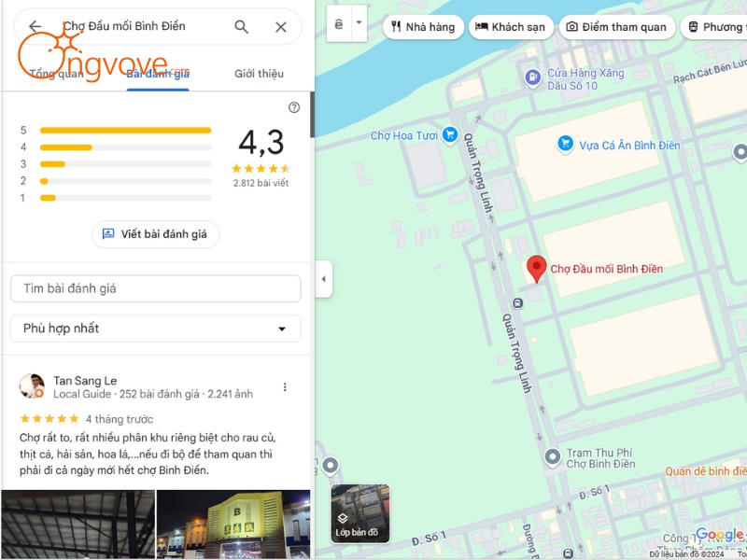Select the Chợ Hoa Tươi shopping marker
The image size is (747, 560).
(x=450, y=134)
